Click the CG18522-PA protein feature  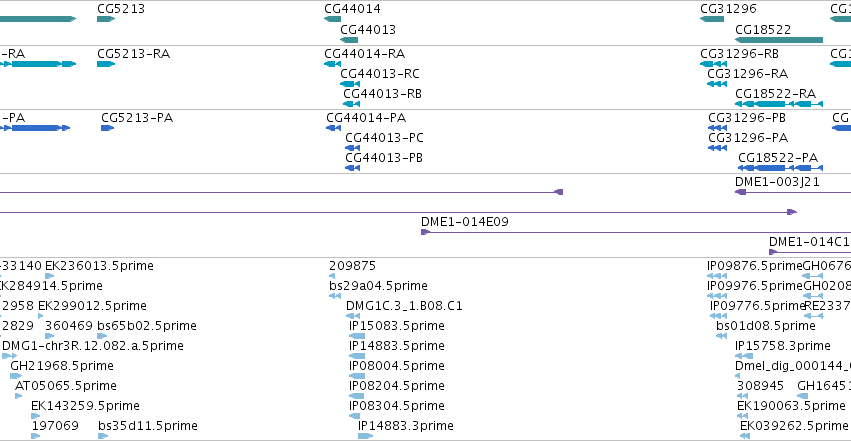pyautogui.click(x=780, y=168)
